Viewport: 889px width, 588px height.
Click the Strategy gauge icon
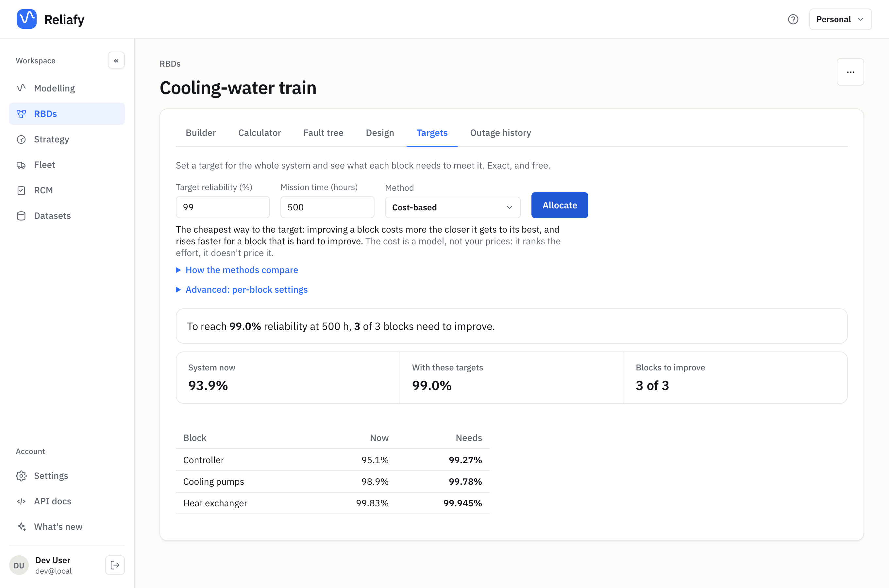tap(21, 139)
